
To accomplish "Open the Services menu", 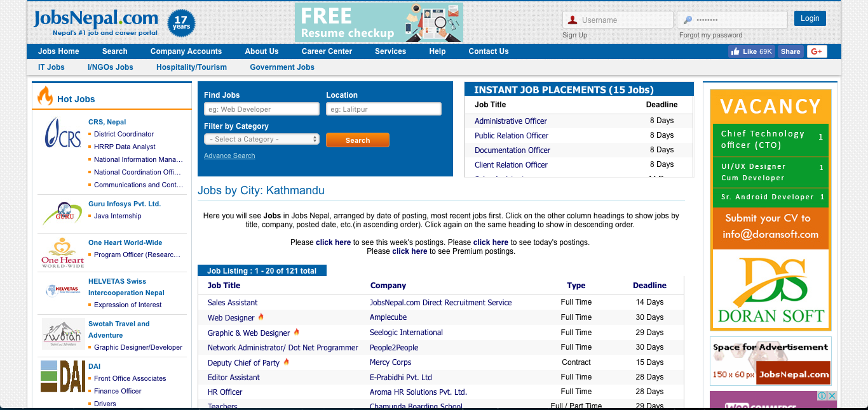I will pos(390,51).
